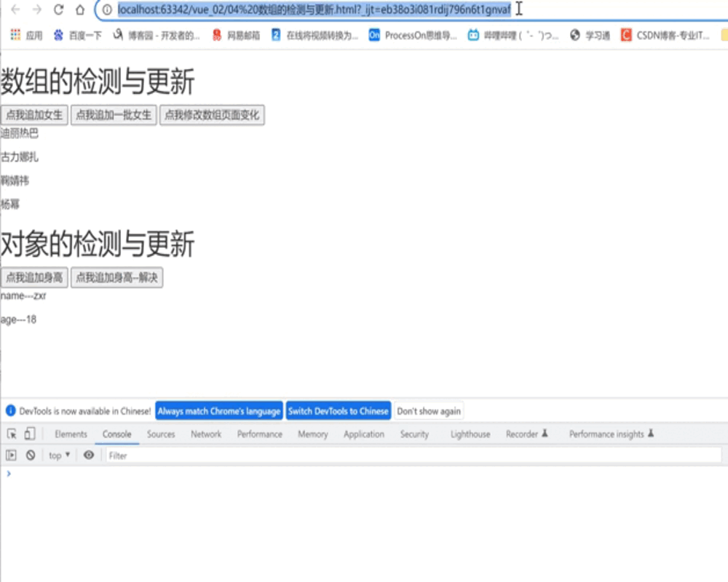The height and width of the screenshot is (582, 728).
Task: Reload the page with refresh icon
Action: pyautogui.click(x=58, y=9)
